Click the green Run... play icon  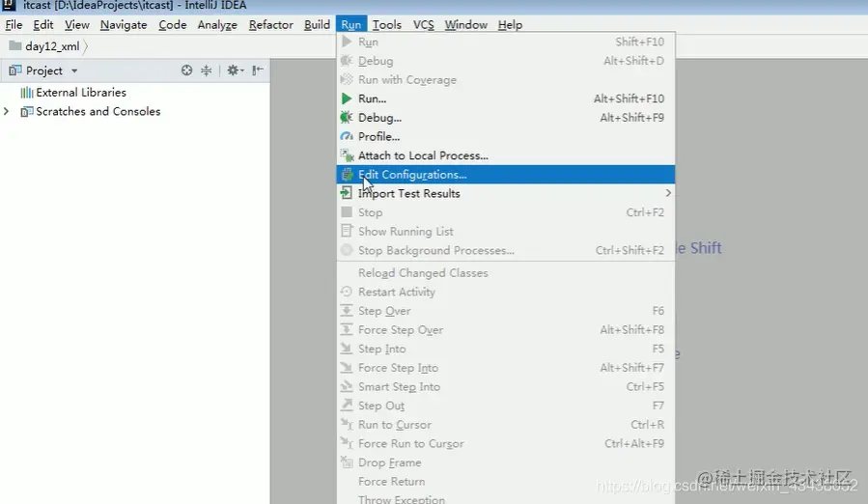tap(347, 98)
